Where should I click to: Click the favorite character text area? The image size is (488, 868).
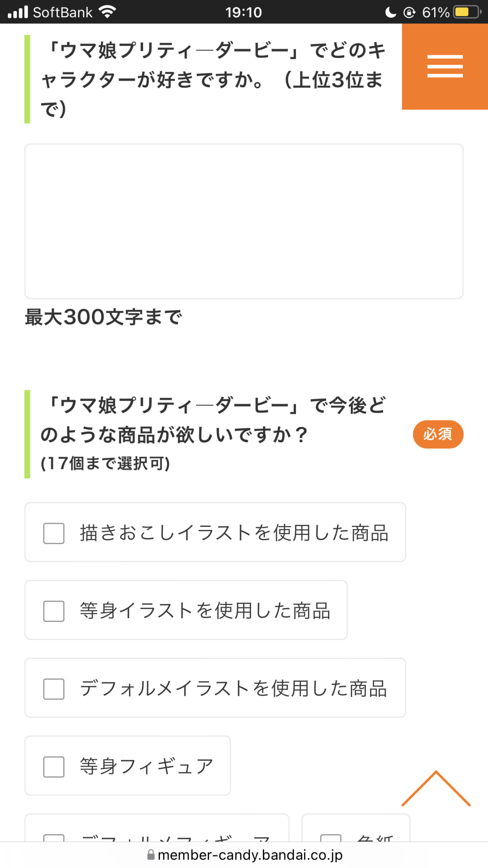point(244,221)
